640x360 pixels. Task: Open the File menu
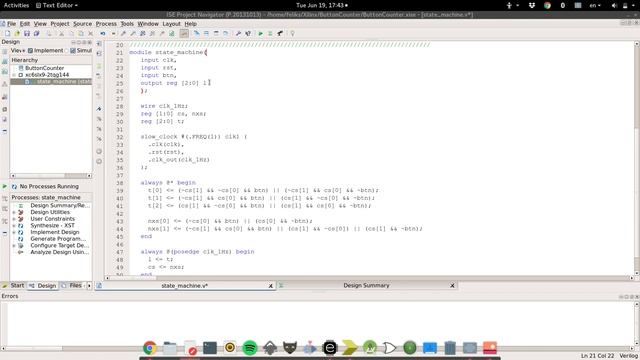coord(11,24)
